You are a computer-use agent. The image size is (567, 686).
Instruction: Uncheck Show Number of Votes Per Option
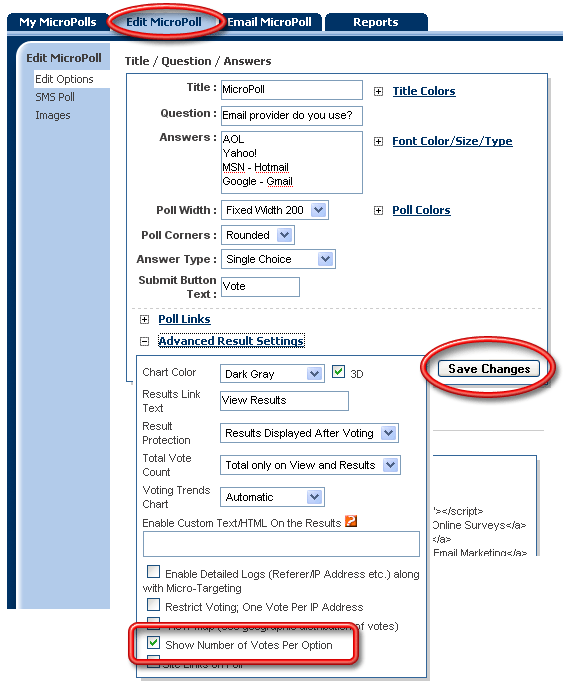tap(153, 643)
